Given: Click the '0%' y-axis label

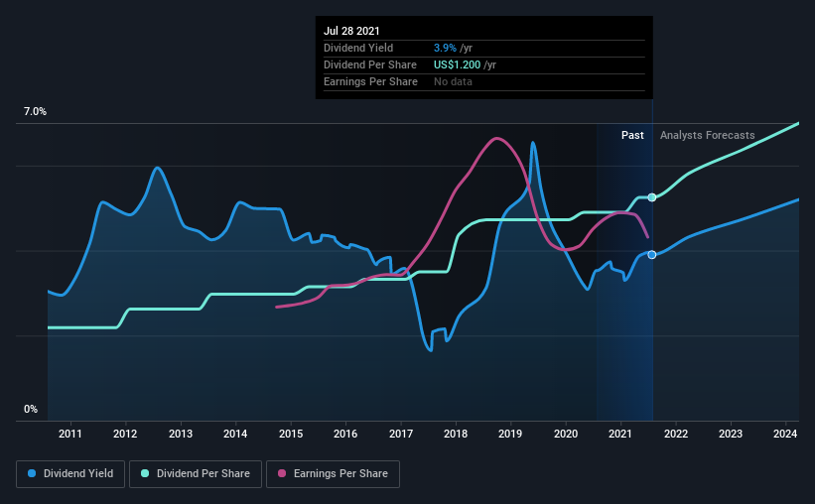Looking at the screenshot, I should click(31, 409).
